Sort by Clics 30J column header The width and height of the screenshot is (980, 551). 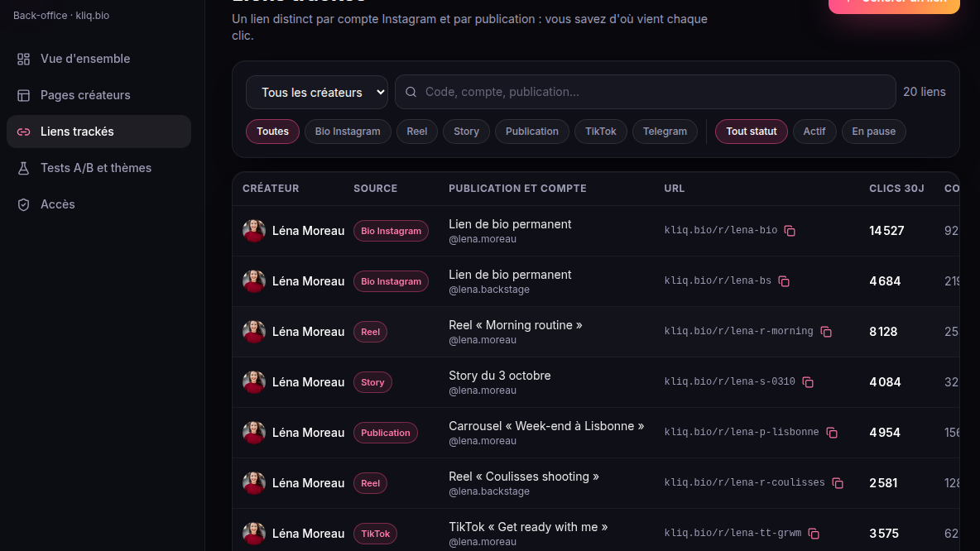click(x=896, y=188)
